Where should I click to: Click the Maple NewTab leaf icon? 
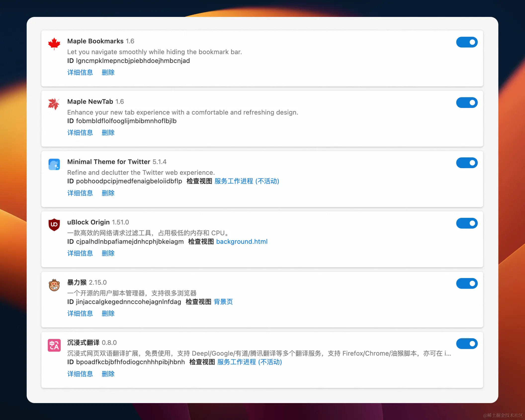[54, 104]
